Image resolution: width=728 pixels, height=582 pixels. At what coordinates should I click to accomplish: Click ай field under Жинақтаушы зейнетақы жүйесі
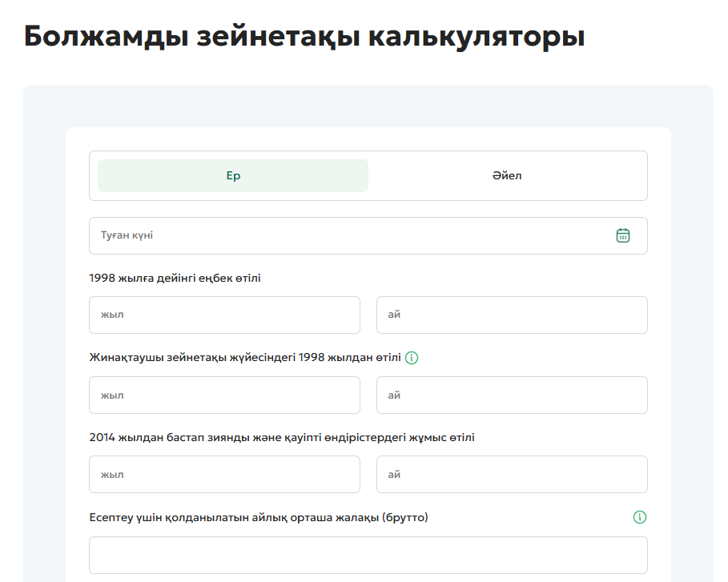(512, 395)
